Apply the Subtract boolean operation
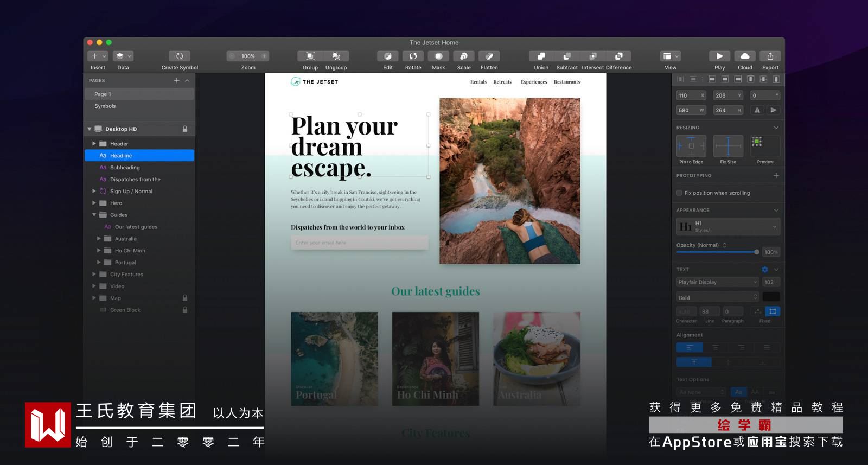 (x=567, y=56)
